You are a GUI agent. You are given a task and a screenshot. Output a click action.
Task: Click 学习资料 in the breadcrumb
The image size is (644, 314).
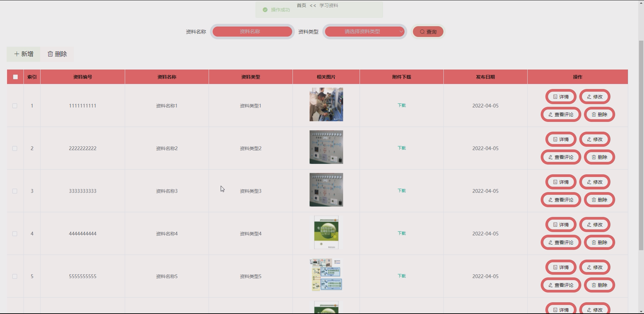click(x=329, y=5)
